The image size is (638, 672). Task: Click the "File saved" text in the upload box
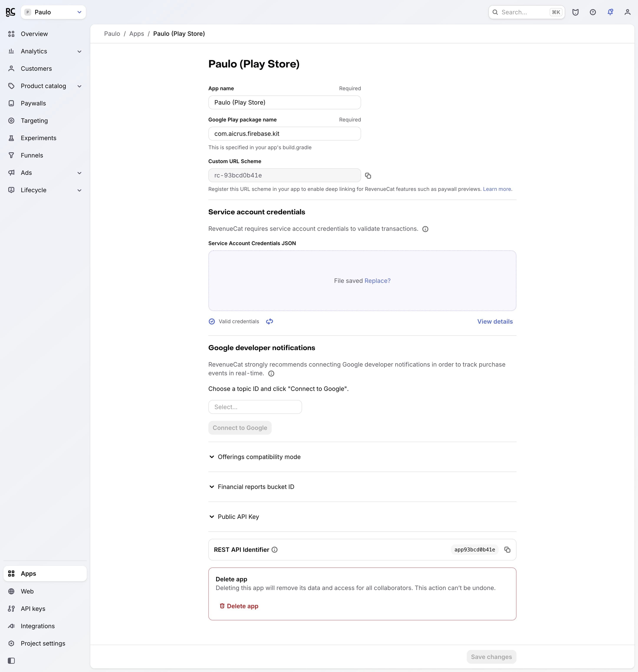pyautogui.click(x=348, y=281)
